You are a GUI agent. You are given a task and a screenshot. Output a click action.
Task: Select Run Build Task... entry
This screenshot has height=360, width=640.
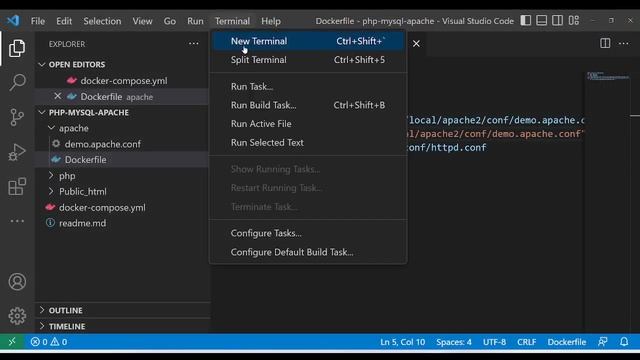308,105
